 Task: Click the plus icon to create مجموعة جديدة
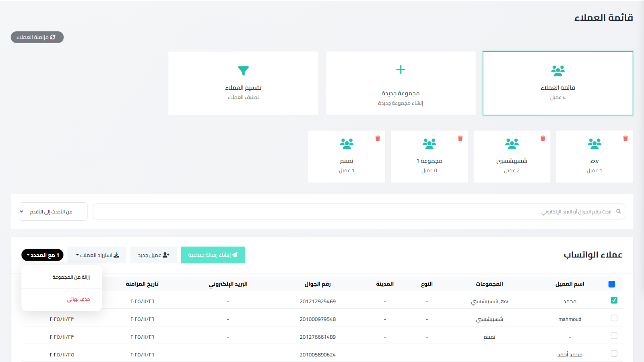[x=400, y=70]
